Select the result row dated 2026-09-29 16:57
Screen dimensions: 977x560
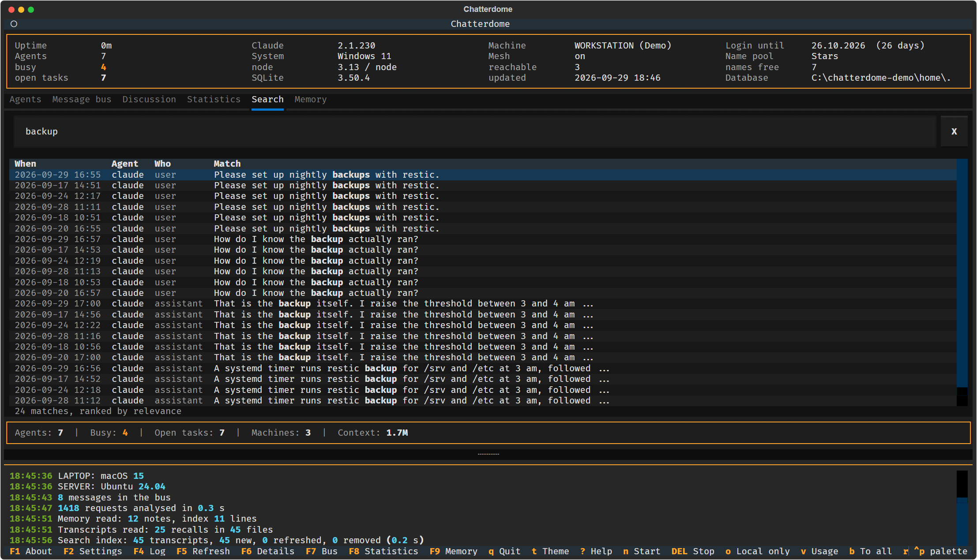(483, 239)
